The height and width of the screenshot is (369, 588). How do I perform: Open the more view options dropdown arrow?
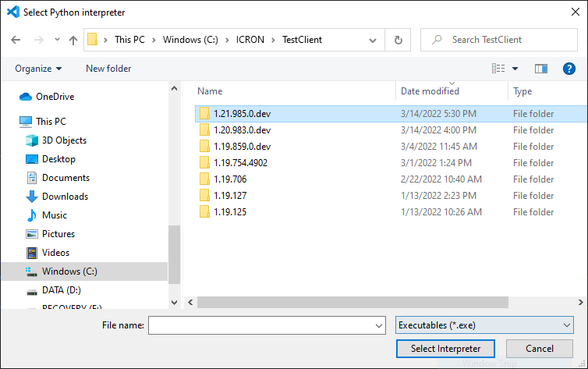[515, 69]
